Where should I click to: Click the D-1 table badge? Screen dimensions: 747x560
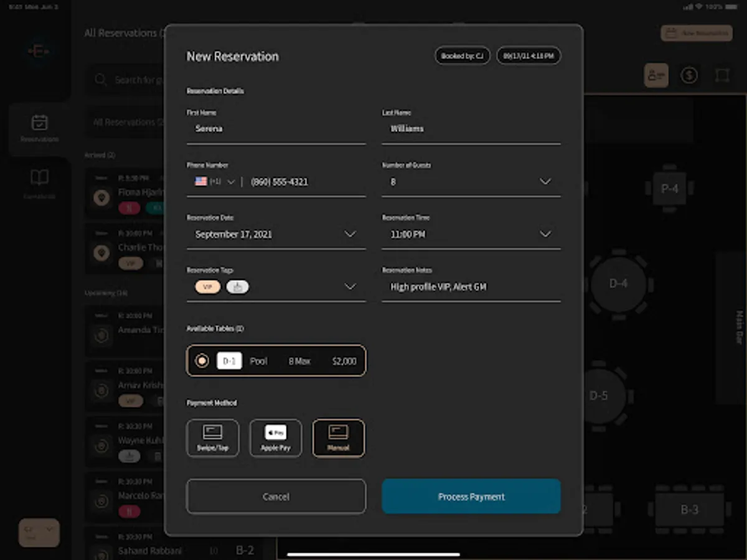(x=229, y=361)
